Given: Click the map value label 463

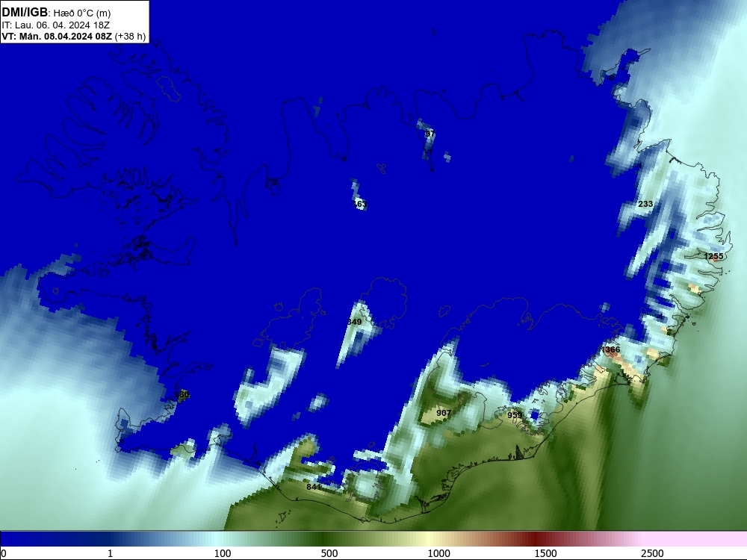Looking at the screenshot, I should pyautogui.click(x=360, y=204).
